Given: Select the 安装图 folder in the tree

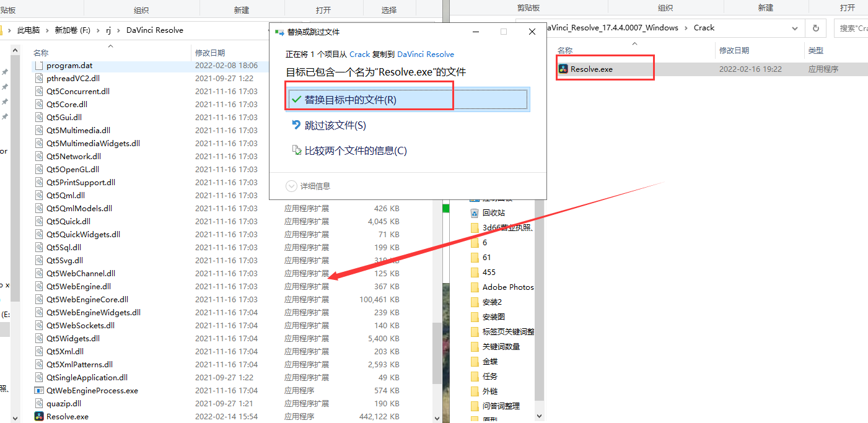Looking at the screenshot, I should point(494,316).
